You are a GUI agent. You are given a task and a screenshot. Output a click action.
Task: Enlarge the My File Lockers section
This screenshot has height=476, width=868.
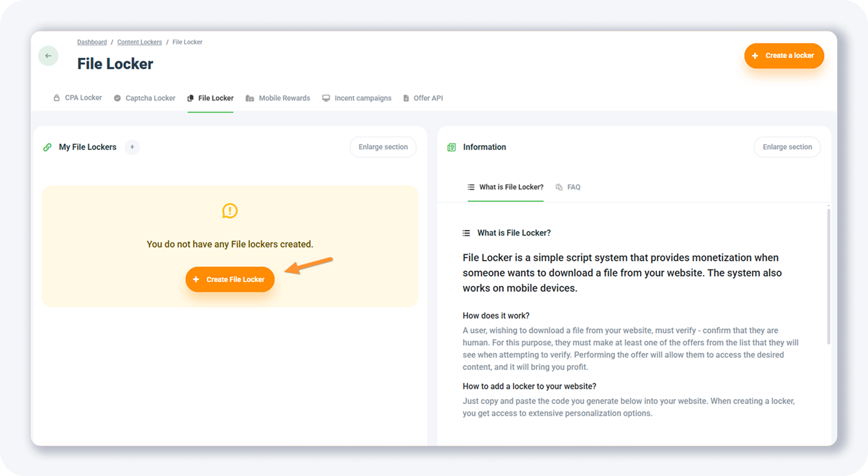383,147
